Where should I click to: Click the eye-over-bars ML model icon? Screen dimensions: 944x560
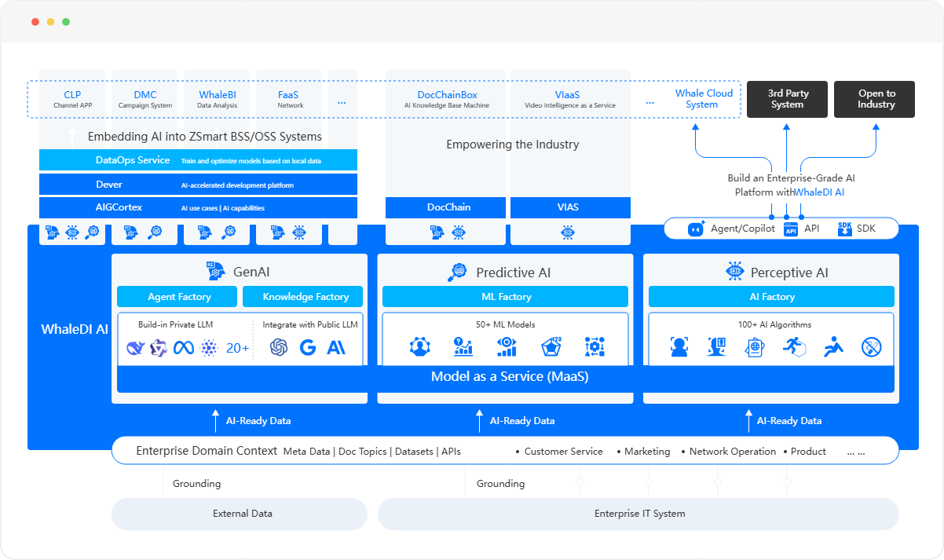click(x=507, y=346)
